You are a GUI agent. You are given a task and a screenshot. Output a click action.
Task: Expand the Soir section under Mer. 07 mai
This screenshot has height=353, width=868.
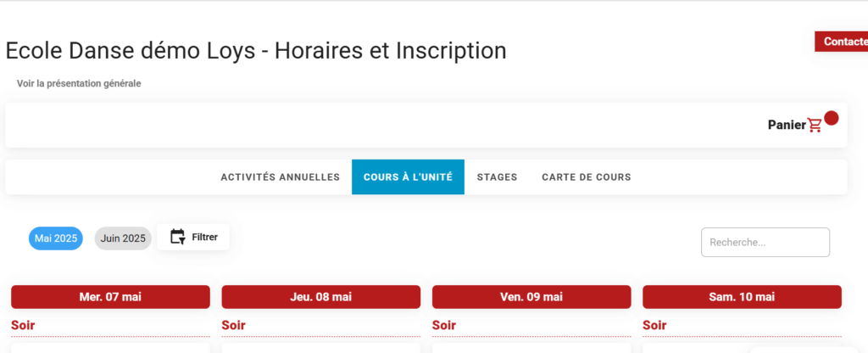tap(24, 325)
